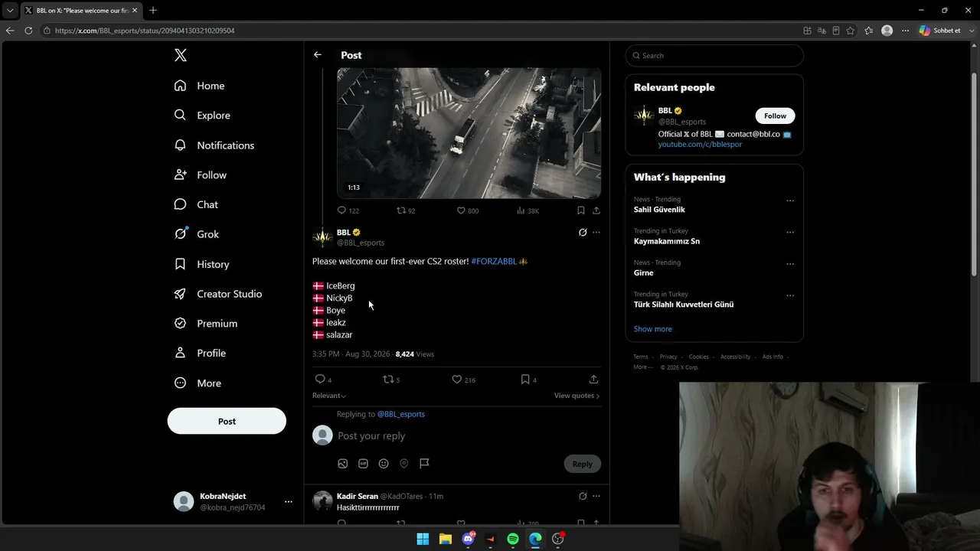Share the CS2 roster post
980x551 pixels.
[593, 380]
